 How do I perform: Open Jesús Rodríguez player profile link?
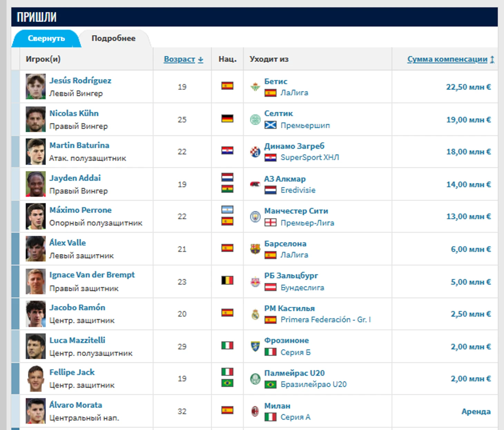(80, 80)
